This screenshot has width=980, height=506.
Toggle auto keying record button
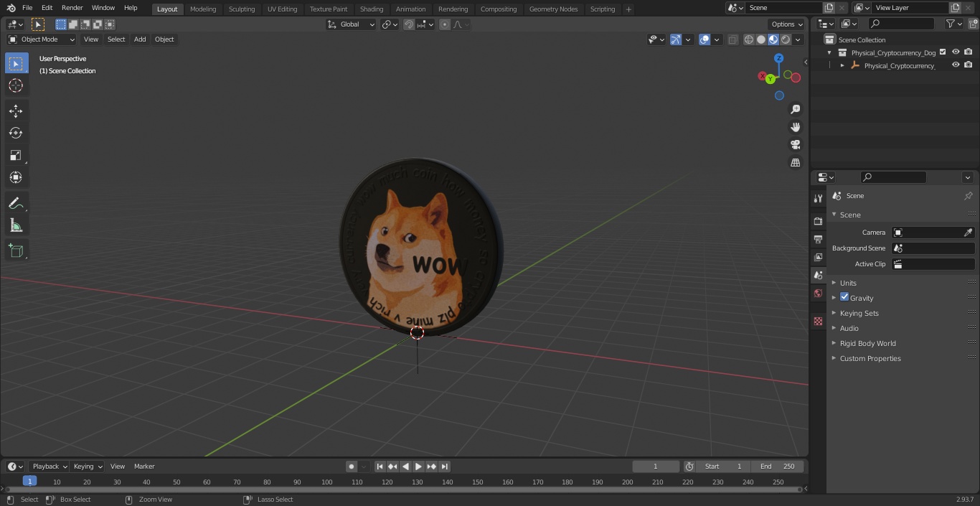coord(352,467)
